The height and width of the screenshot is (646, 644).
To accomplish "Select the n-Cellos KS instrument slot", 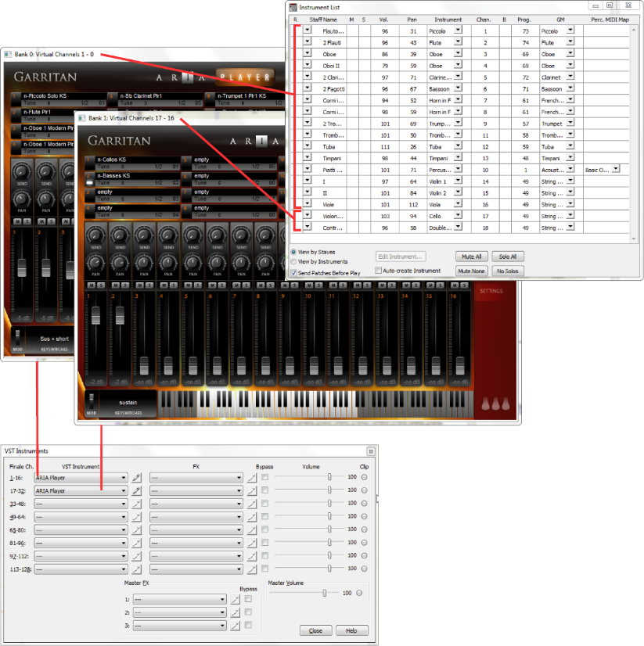I will 129,160.
